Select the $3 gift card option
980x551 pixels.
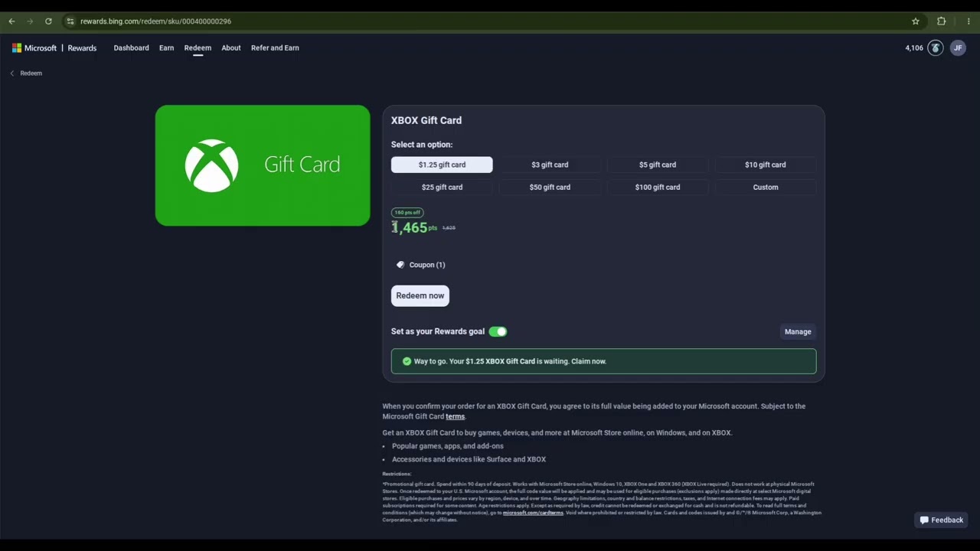pos(550,165)
